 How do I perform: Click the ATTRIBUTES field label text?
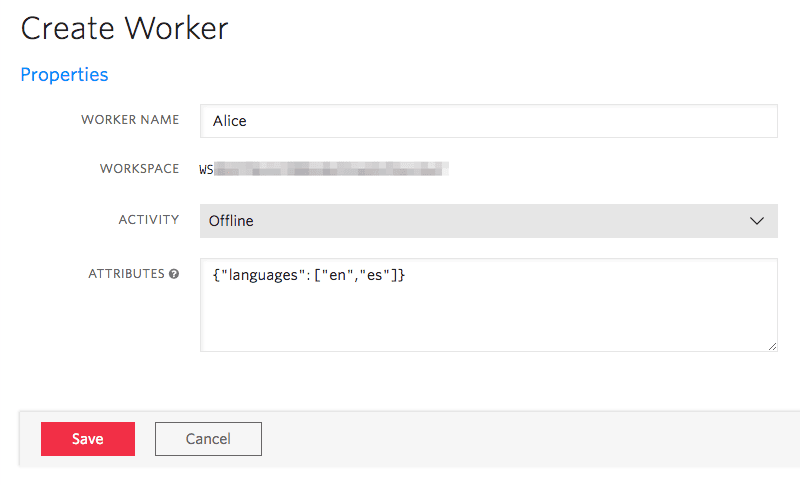126,274
